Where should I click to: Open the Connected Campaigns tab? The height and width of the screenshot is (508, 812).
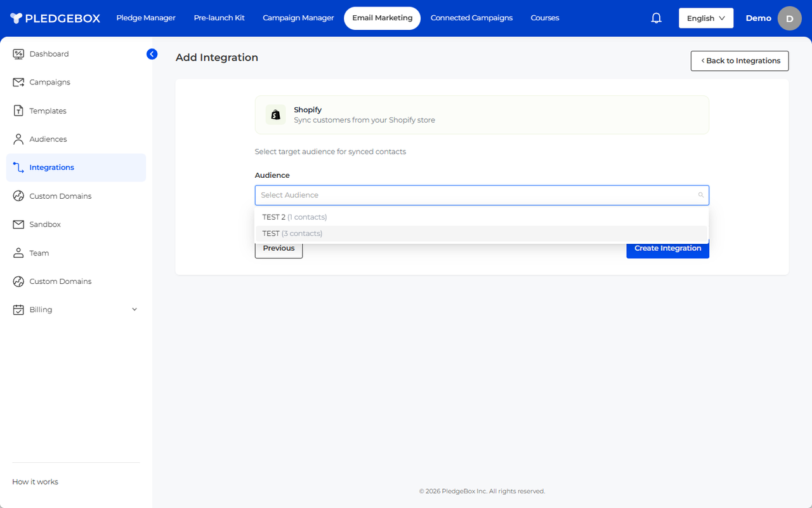click(x=471, y=18)
